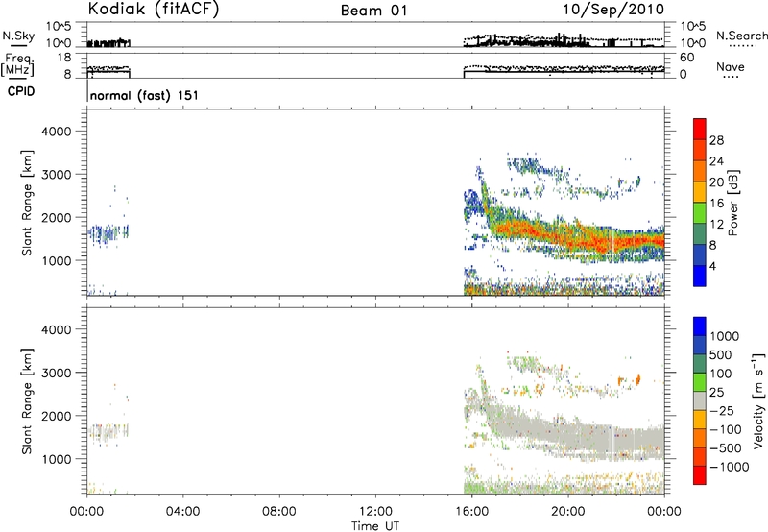This screenshot has height=532, width=768.
Task: Click the "24" power colorbar label
Action: [716, 161]
